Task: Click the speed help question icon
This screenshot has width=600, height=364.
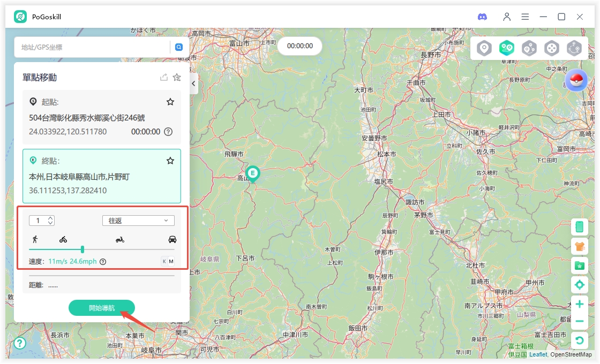Action: pyautogui.click(x=103, y=262)
